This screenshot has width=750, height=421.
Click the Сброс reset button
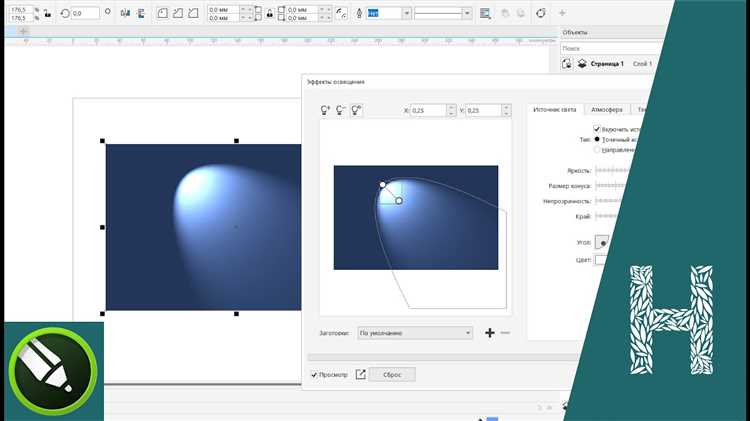(x=392, y=375)
